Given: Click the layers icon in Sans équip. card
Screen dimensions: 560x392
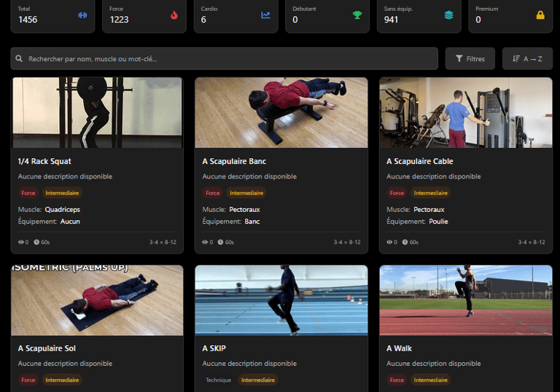Looking at the screenshot, I should coord(448,15).
